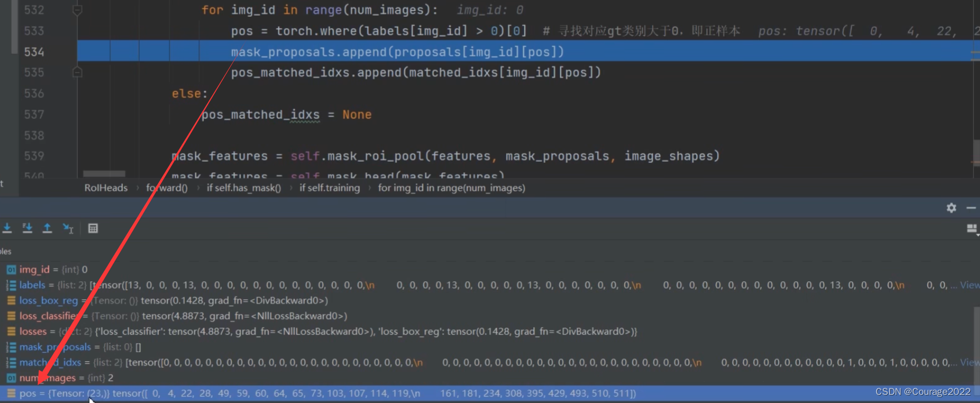Hide the debug tool window
Viewport: 980px width, 403px height.
(x=971, y=208)
